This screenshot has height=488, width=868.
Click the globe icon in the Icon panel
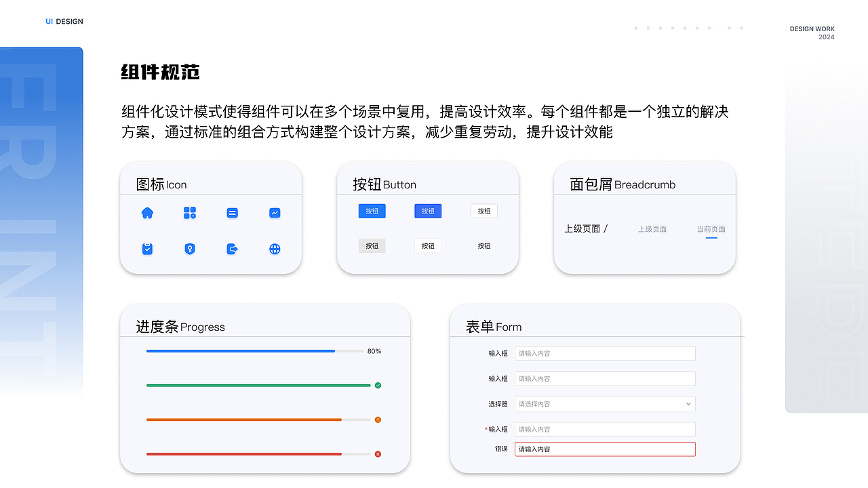(275, 249)
